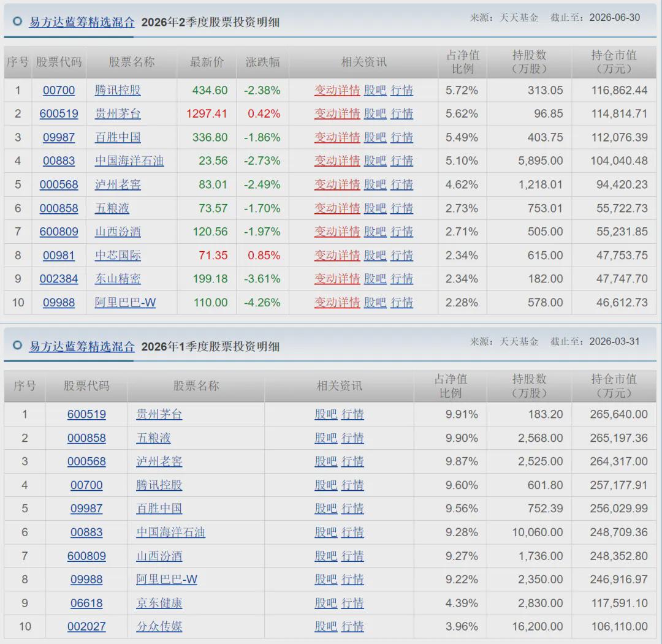Screen dimensions: 662x644
Task: Open stock code 09988 in 1季度 table
Action: tap(86, 580)
